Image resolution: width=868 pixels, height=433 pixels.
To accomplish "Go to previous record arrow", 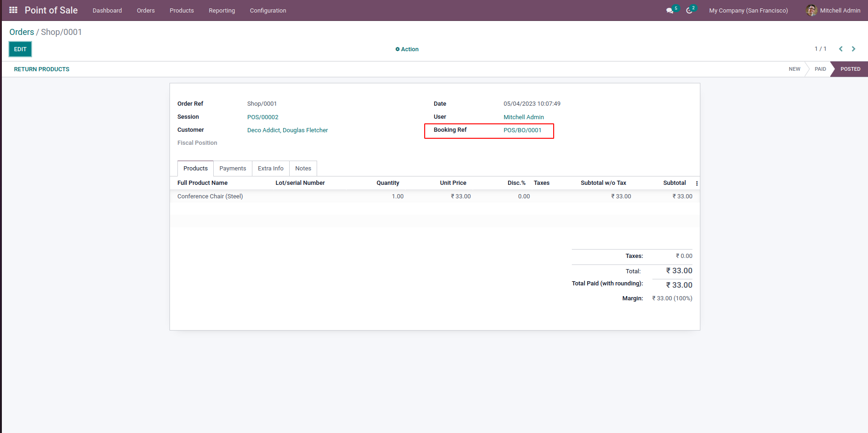I will (x=841, y=49).
